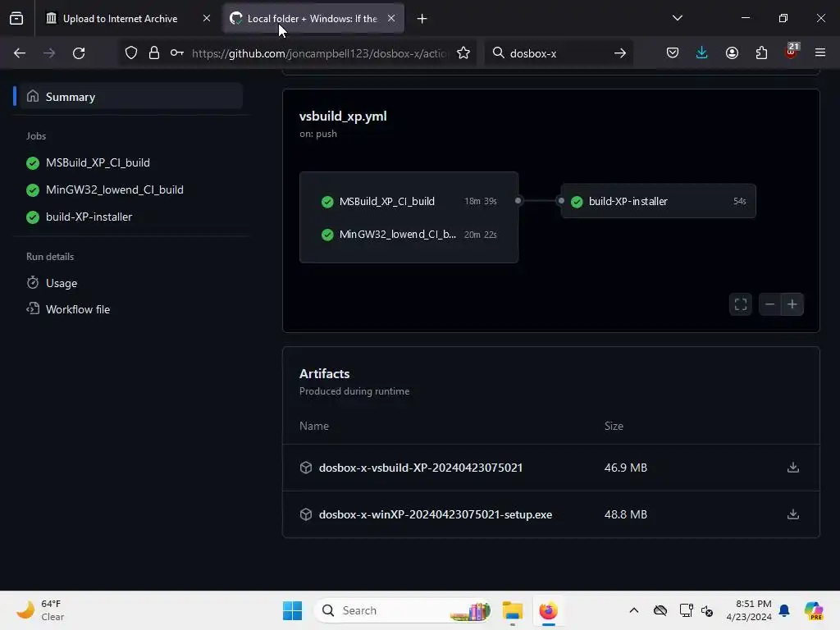
Task: Open File Explorer from the taskbar
Action: pyautogui.click(x=512, y=610)
